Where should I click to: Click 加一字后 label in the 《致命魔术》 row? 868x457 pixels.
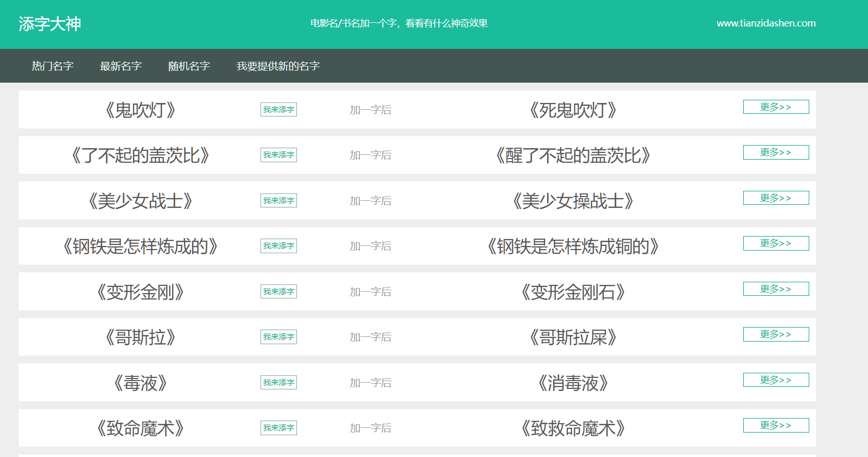[370, 428]
